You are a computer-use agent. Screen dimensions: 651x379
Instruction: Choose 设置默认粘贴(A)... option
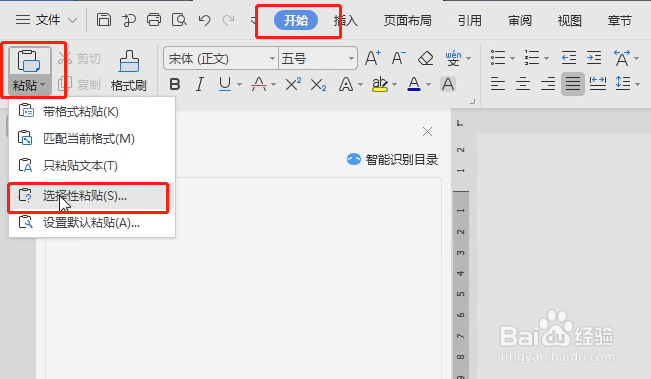pos(92,223)
